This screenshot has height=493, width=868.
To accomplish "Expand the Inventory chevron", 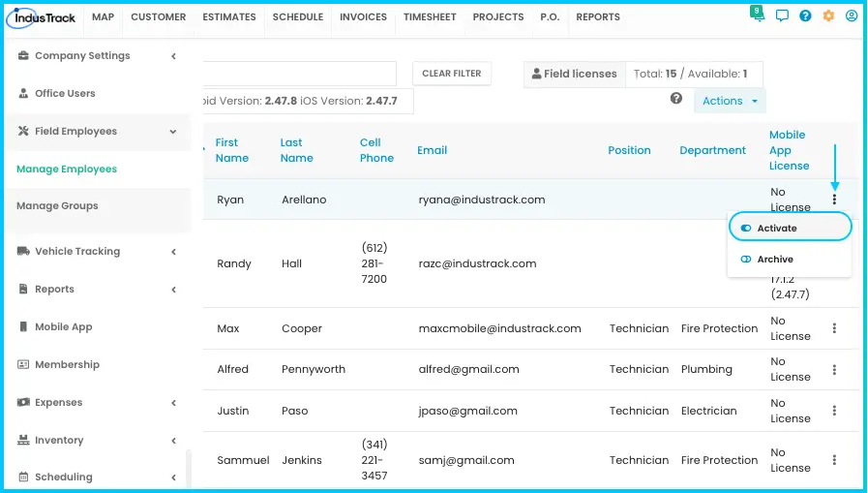I will coord(174,441).
